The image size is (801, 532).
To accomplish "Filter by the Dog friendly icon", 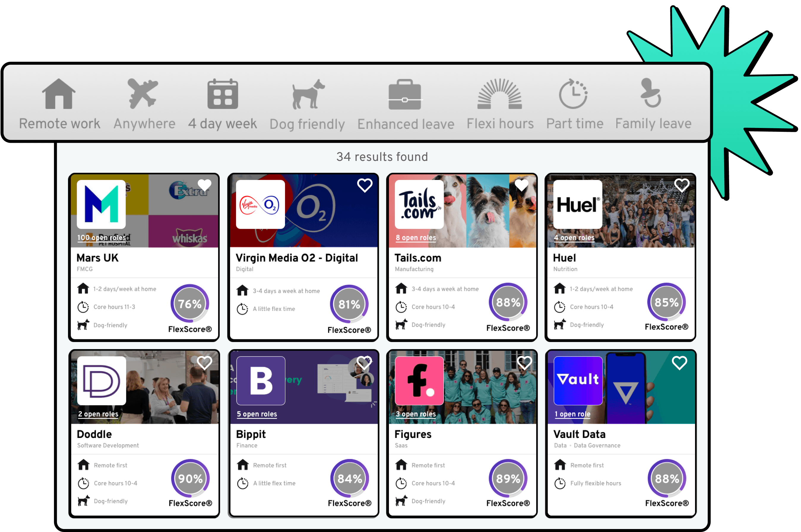I will (308, 94).
